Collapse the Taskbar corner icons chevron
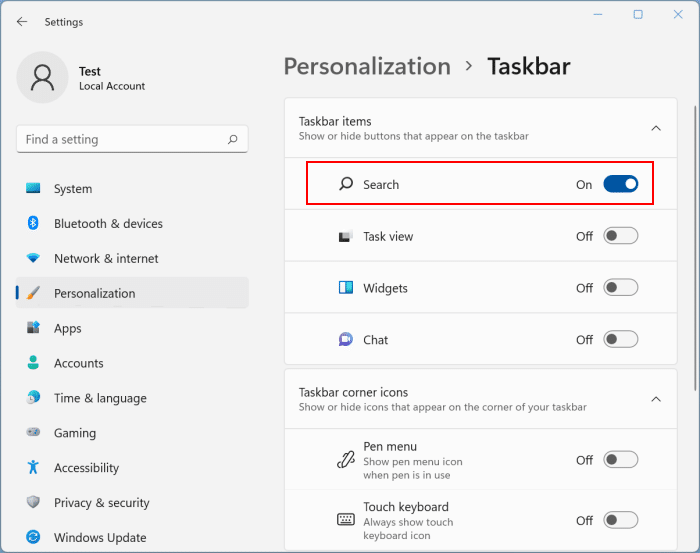The image size is (700, 553). coord(656,399)
